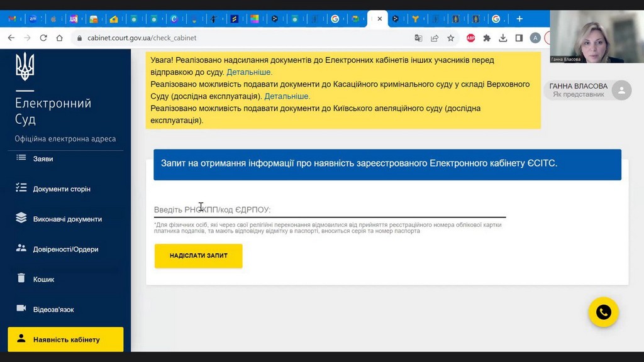Click the Google Translate icon in address bar
The height and width of the screenshot is (362, 644).
[418, 38]
